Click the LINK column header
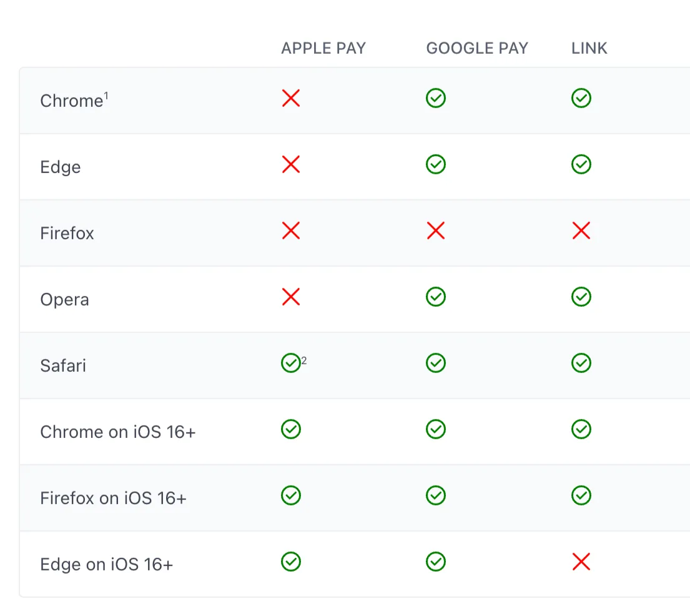 [589, 48]
